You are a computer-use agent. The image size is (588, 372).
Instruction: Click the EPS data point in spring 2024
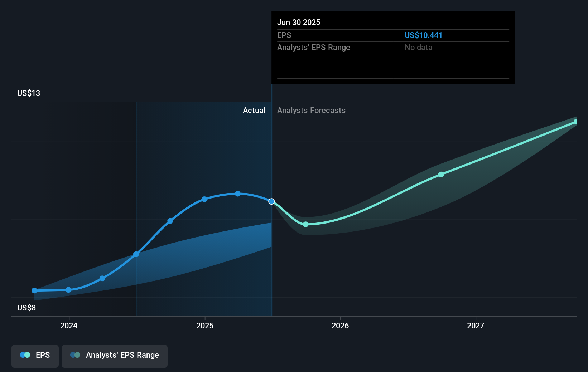[102, 278]
